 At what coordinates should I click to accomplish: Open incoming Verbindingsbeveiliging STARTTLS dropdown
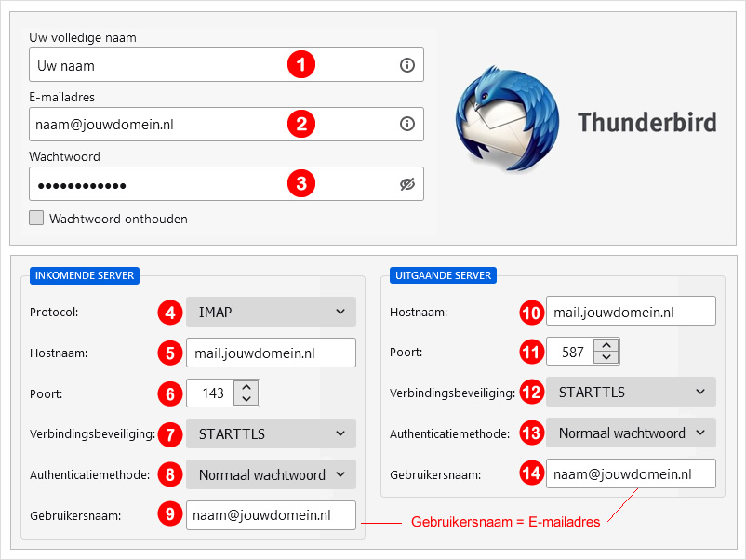click(271, 433)
